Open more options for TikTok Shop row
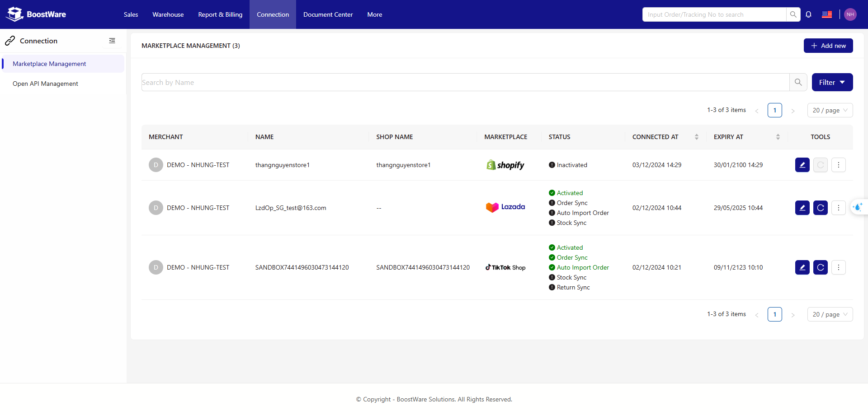 [x=839, y=267]
